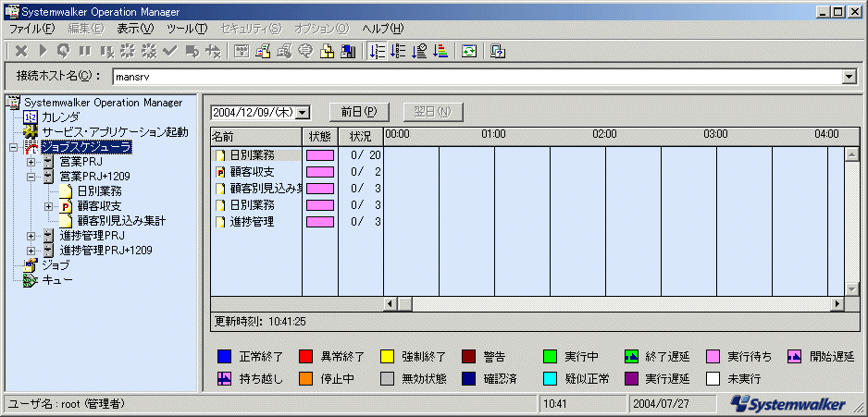Sort alphabetically with ABC toolbar icon
This screenshot has width=868, height=417.
(x=398, y=52)
